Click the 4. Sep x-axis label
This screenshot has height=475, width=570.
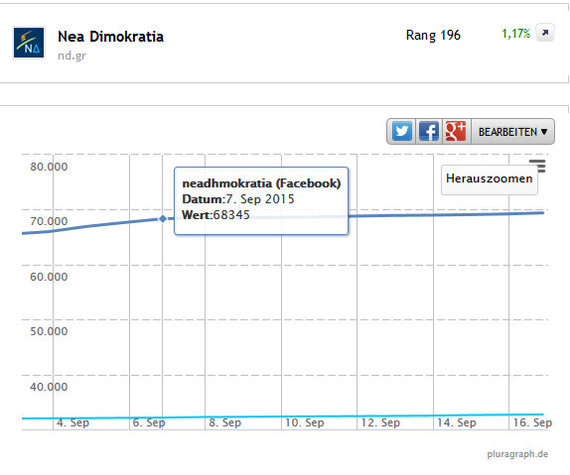73,423
